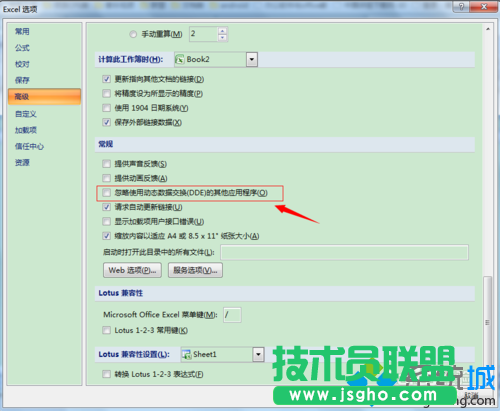500x411 pixels.
Task: Click the dialog help question button
Action: pos(461,7)
